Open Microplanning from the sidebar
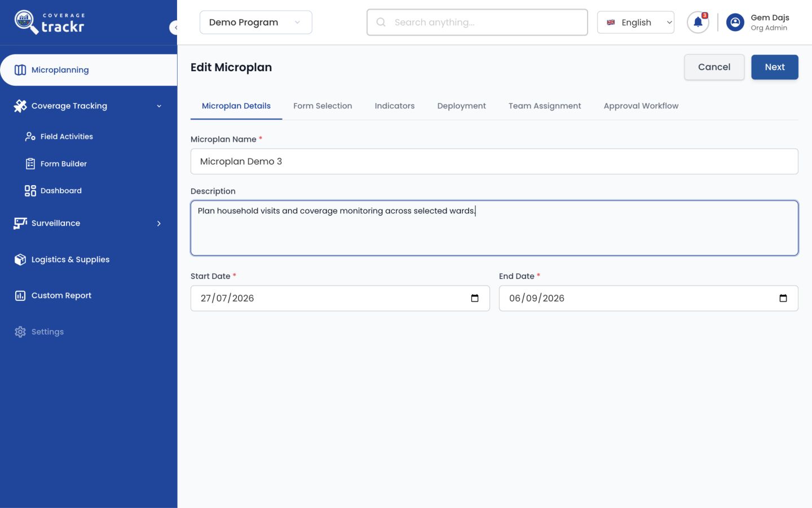812x508 pixels. pos(89,70)
